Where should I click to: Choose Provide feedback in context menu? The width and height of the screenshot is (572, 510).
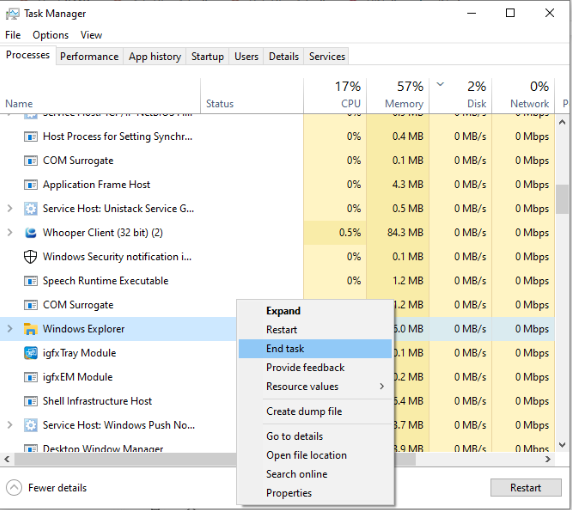click(315, 367)
